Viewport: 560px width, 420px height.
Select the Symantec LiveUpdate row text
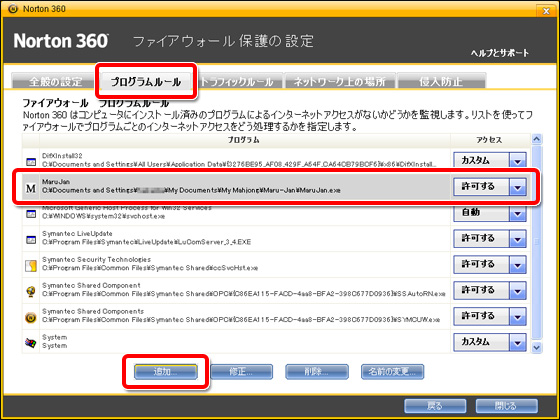pos(146,238)
